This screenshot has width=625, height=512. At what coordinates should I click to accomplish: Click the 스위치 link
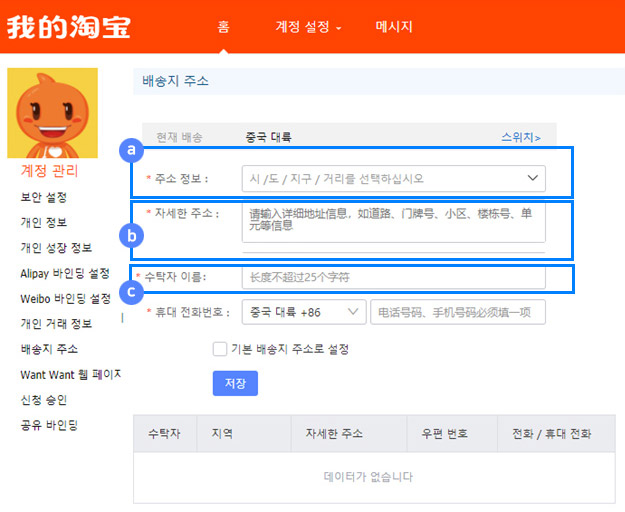click(x=520, y=137)
